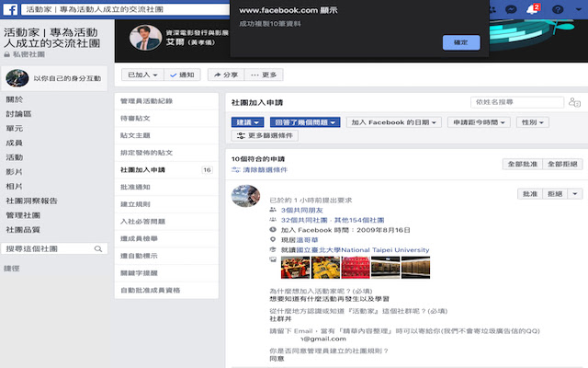Open the account dropdown arrow in top bar
Viewport: 588px width, 368px height.
coord(578,9)
